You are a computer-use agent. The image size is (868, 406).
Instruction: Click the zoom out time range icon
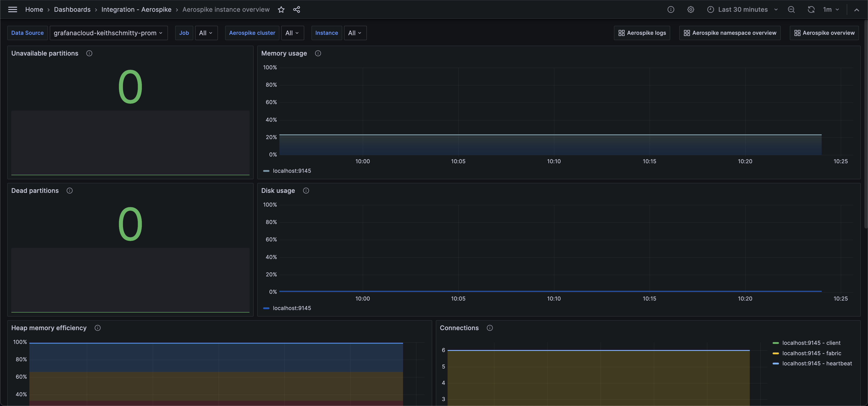click(x=791, y=9)
